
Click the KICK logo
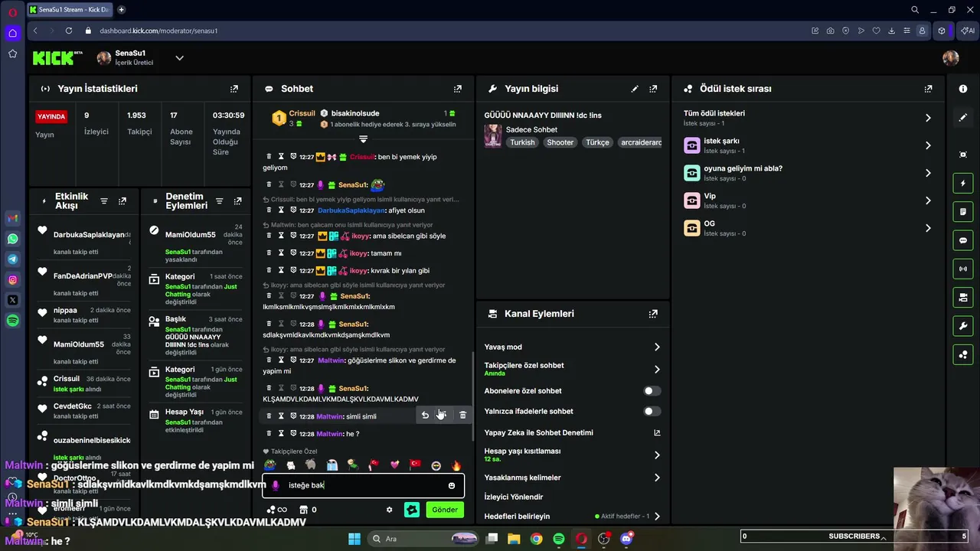click(x=57, y=58)
